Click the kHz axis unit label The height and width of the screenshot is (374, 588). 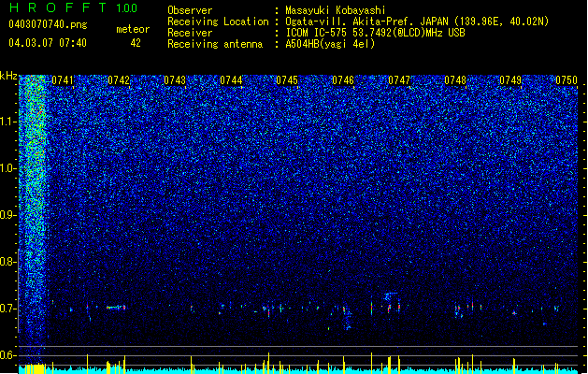(8, 76)
